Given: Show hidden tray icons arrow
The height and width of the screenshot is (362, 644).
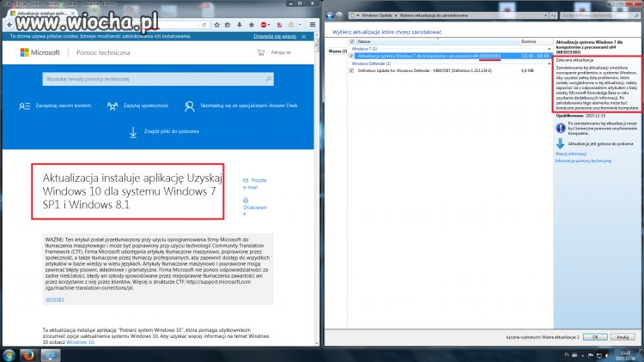Looking at the screenshot, I should [x=582, y=355].
